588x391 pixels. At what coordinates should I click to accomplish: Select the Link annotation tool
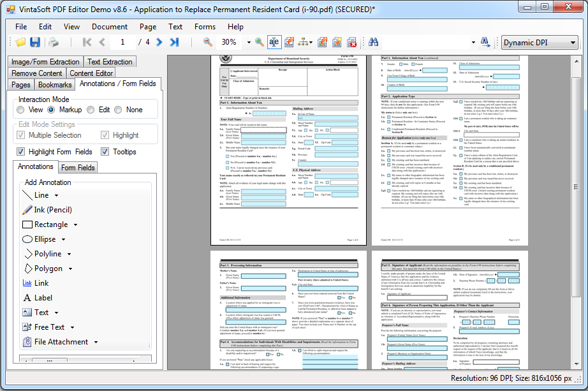pos(36,283)
